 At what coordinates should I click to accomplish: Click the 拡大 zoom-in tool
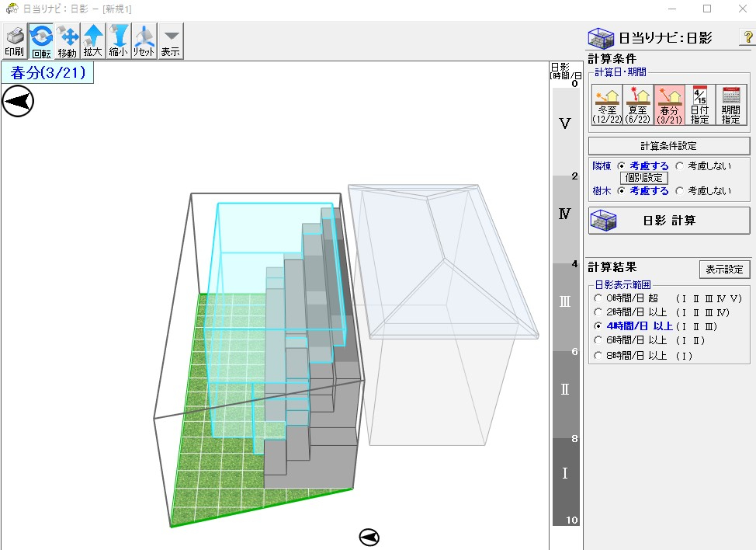tap(93, 41)
